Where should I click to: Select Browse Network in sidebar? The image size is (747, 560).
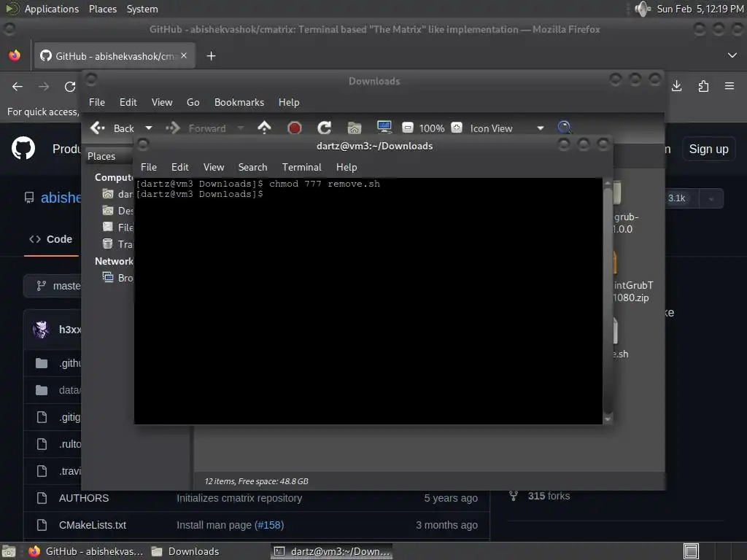point(118,278)
